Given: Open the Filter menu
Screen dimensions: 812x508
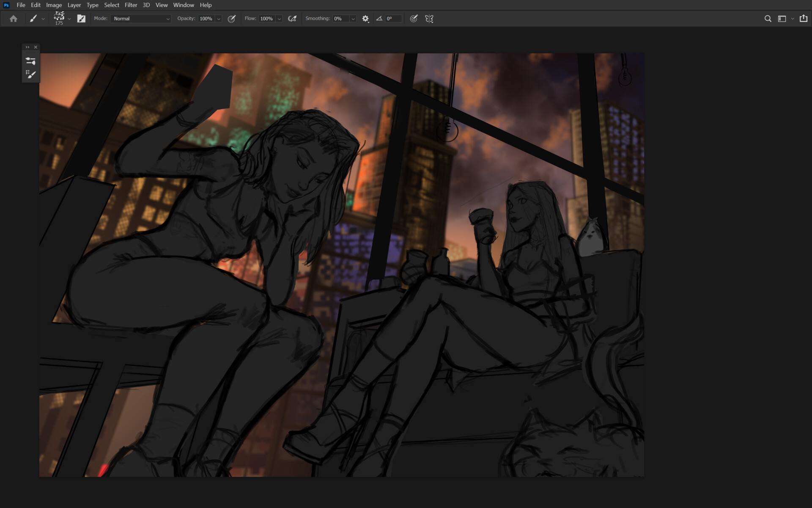Looking at the screenshot, I should (x=131, y=5).
